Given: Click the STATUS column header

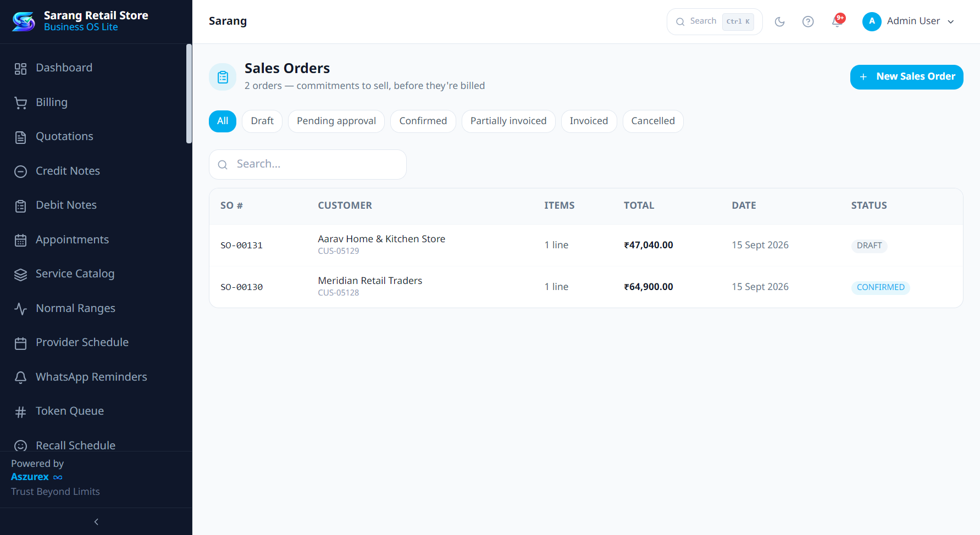Looking at the screenshot, I should tap(869, 205).
